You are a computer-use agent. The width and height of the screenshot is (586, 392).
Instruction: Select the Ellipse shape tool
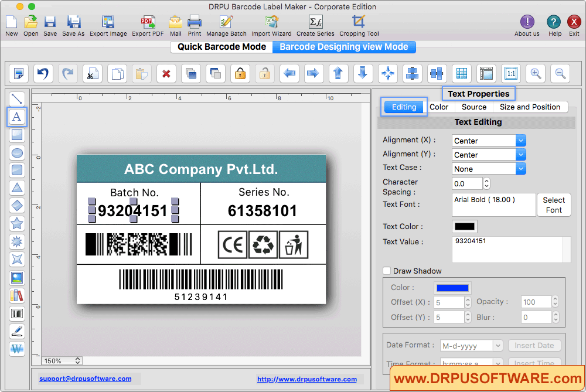[17, 153]
